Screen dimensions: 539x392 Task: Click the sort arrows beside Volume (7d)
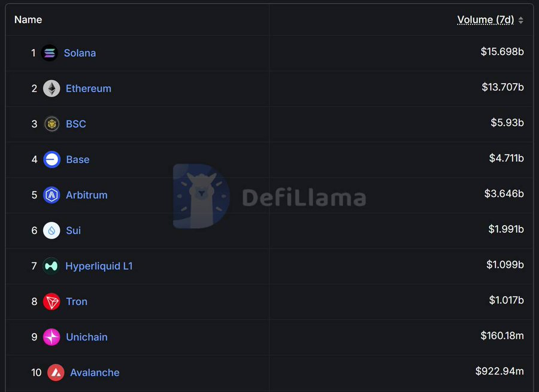tap(521, 20)
